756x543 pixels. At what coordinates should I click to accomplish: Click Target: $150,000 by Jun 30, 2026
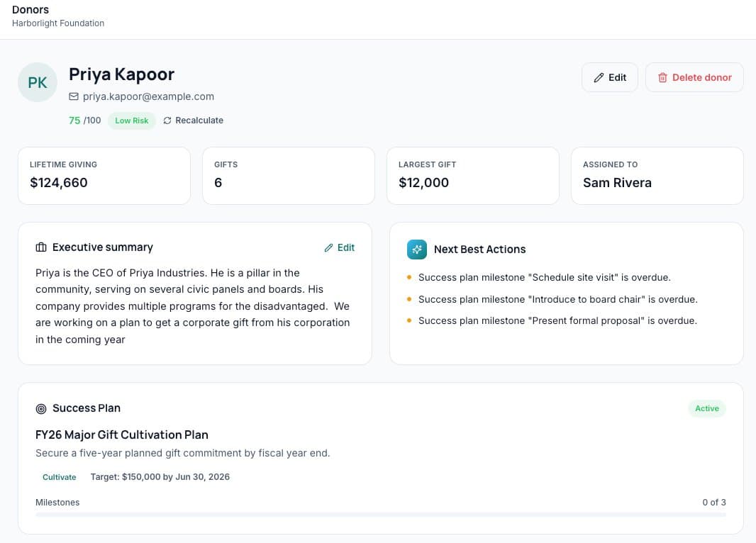(160, 477)
